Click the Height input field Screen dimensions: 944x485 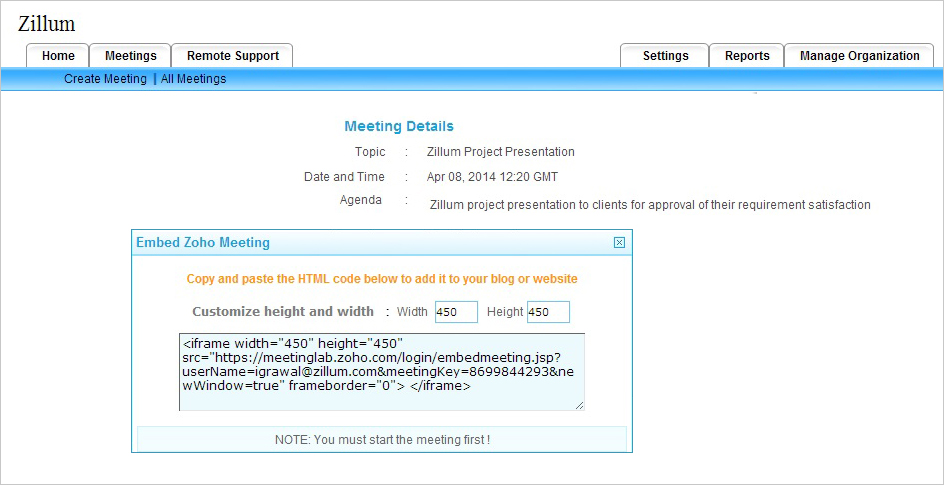click(548, 312)
